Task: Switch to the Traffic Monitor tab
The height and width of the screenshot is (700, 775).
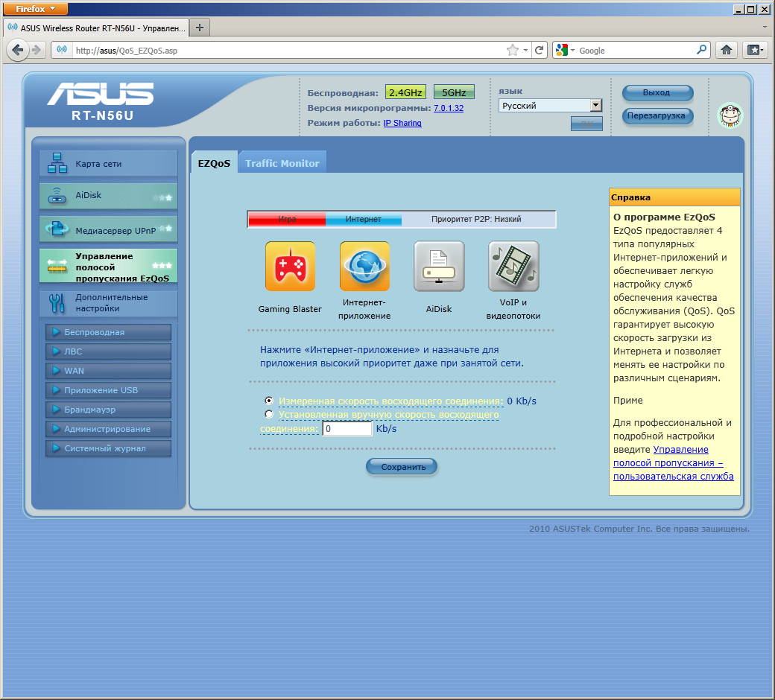Action: (x=282, y=162)
